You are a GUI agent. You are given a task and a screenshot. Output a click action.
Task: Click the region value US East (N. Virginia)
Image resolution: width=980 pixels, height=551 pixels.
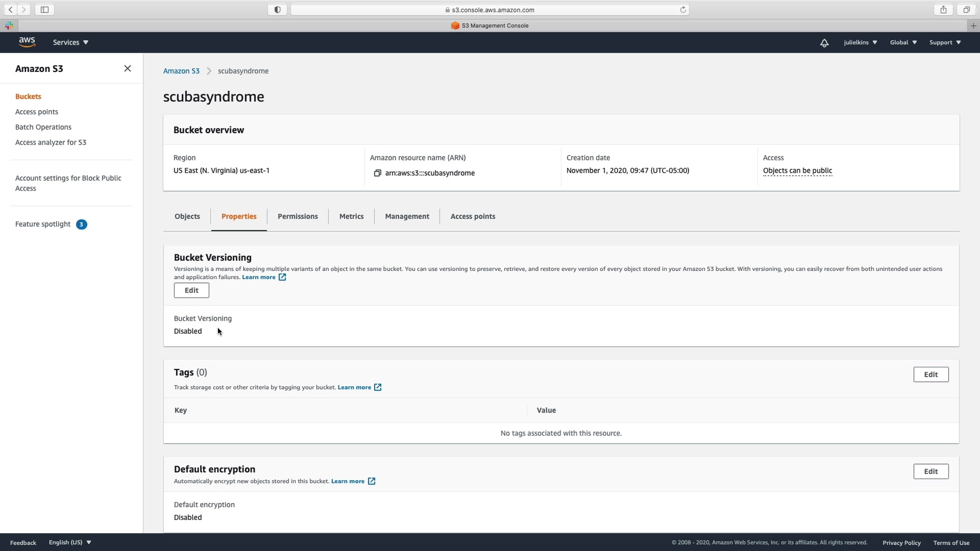click(x=221, y=171)
